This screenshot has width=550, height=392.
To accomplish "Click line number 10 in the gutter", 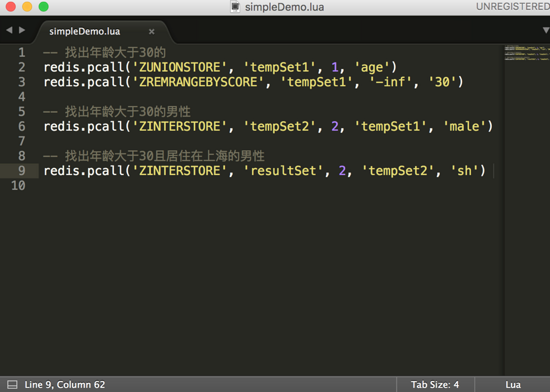I will pyautogui.click(x=18, y=185).
